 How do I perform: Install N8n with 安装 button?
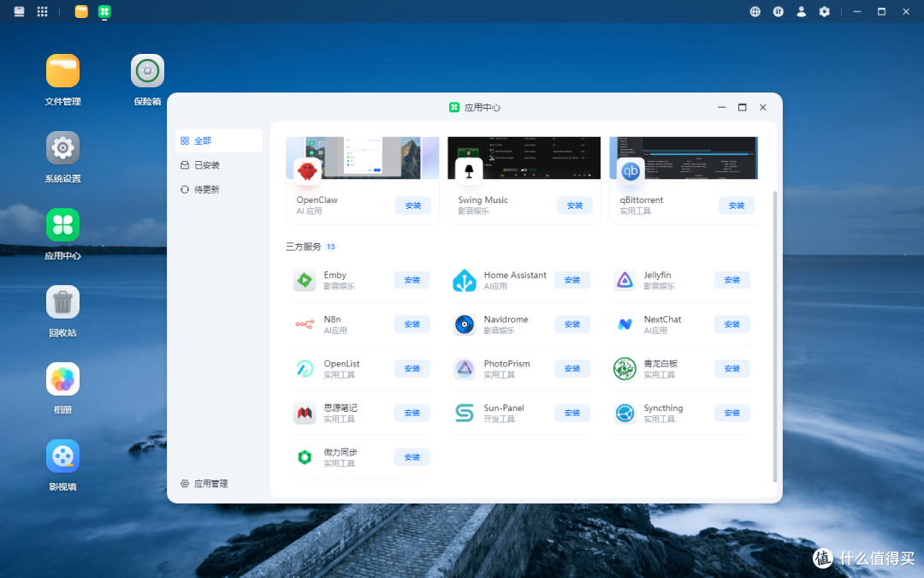click(412, 325)
